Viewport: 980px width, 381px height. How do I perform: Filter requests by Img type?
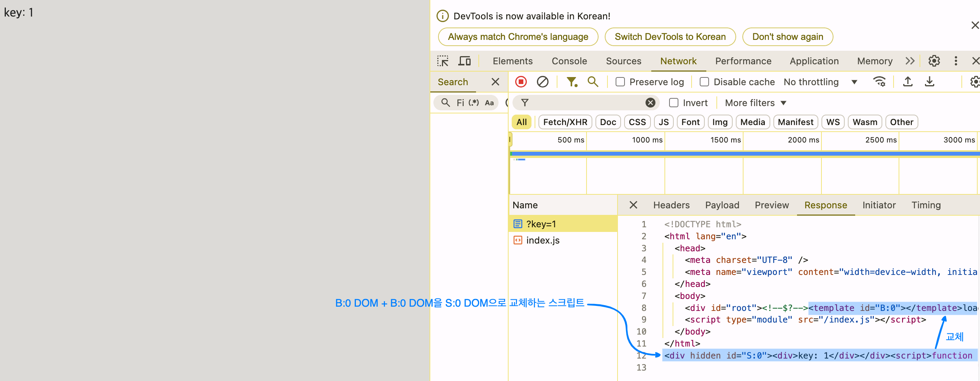pyautogui.click(x=720, y=122)
